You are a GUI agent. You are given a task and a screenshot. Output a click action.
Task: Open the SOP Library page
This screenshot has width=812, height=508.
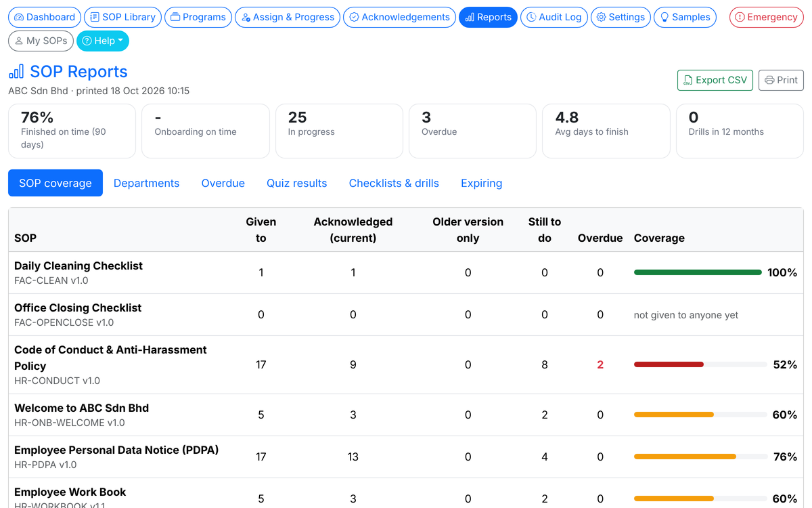tap(122, 17)
